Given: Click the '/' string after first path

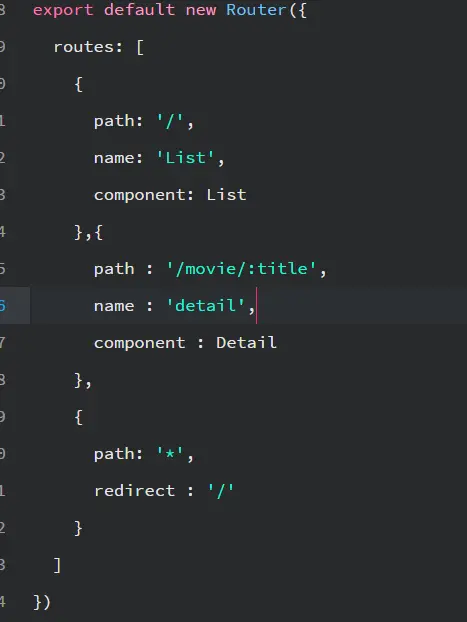Looking at the screenshot, I should [x=170, y=121].
